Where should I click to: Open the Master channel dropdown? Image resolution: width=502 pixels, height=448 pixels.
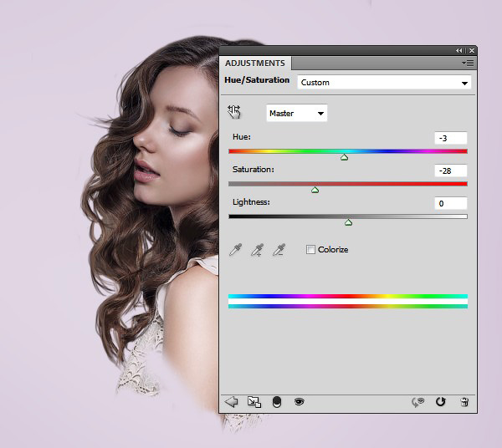click(297, 113)
